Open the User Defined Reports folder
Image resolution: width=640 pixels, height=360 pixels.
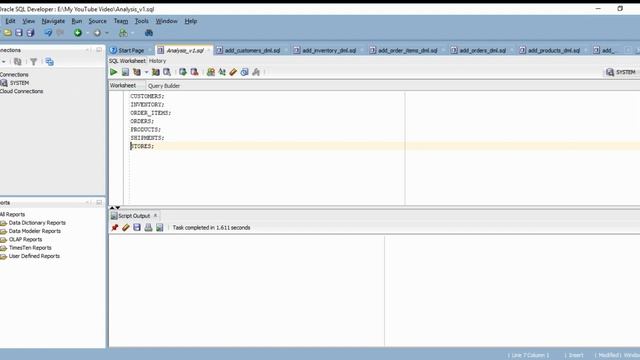pos(34,256)
